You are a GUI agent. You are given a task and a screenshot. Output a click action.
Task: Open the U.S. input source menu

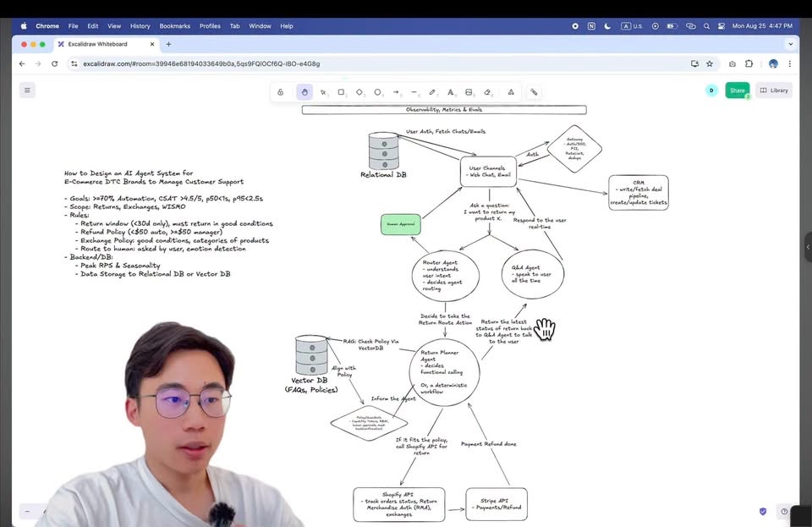click(x=632, y=26)
